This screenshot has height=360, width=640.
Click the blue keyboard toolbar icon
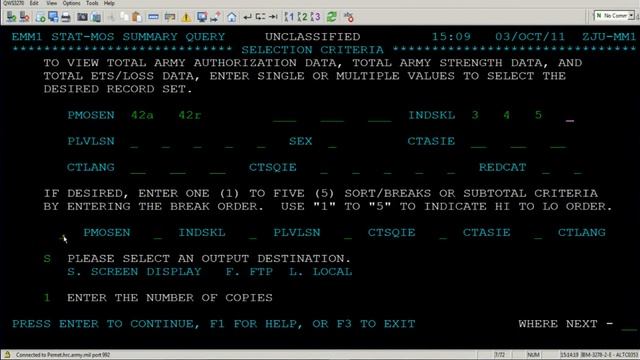153,17
